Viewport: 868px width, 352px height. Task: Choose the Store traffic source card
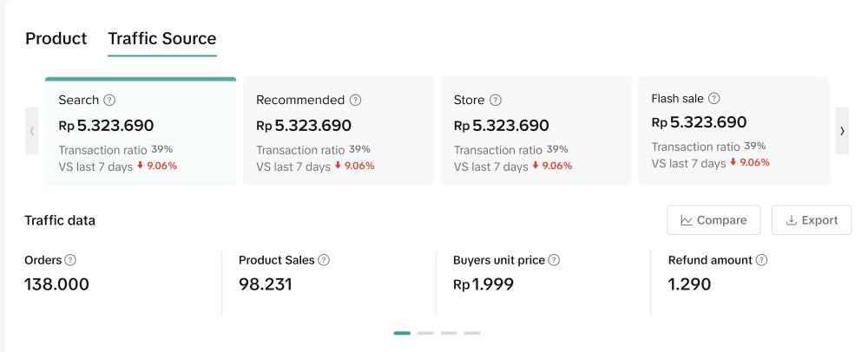coord(536,131)
